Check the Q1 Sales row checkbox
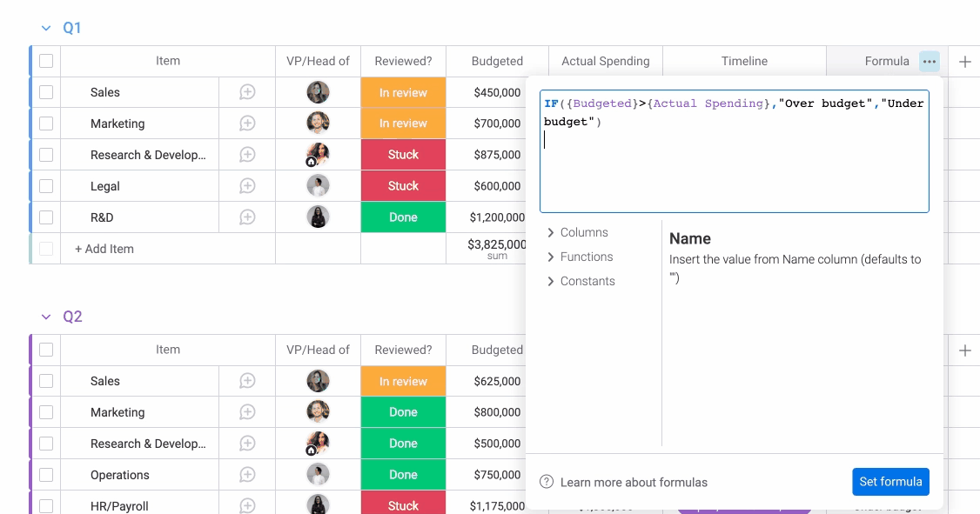Image resolution: width=980 pixels, height=514 pixels. [46, 92]
